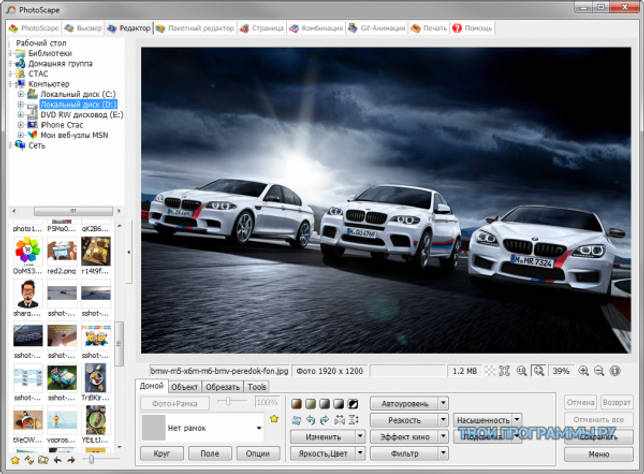This screenshot has height=474, width=644.
Task: Open the Нет рамок frame combo box
Action: coord(202,428)
